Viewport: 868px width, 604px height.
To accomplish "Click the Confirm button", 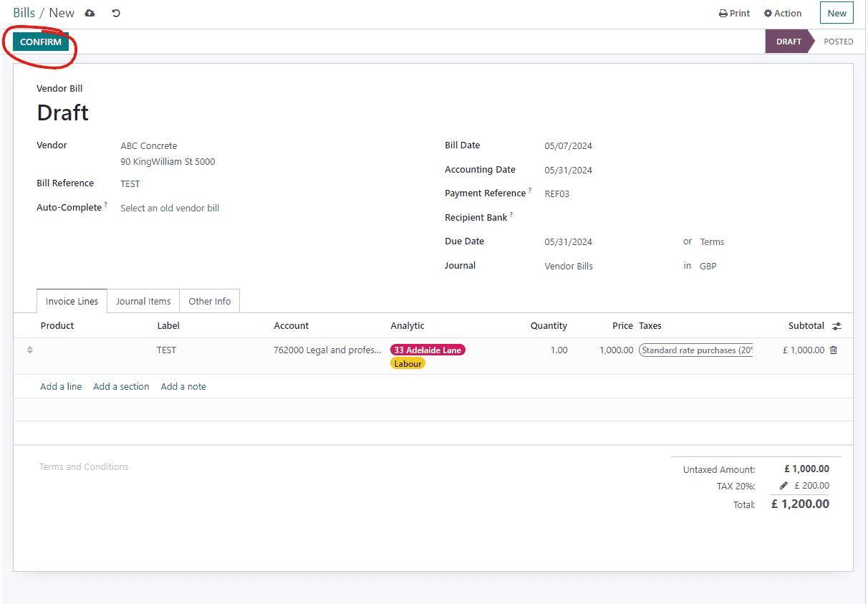I will 41,42.
